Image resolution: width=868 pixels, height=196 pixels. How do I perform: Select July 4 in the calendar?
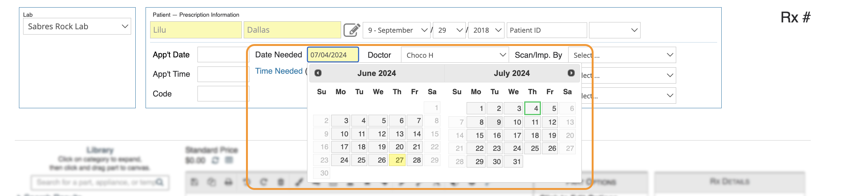532,108
